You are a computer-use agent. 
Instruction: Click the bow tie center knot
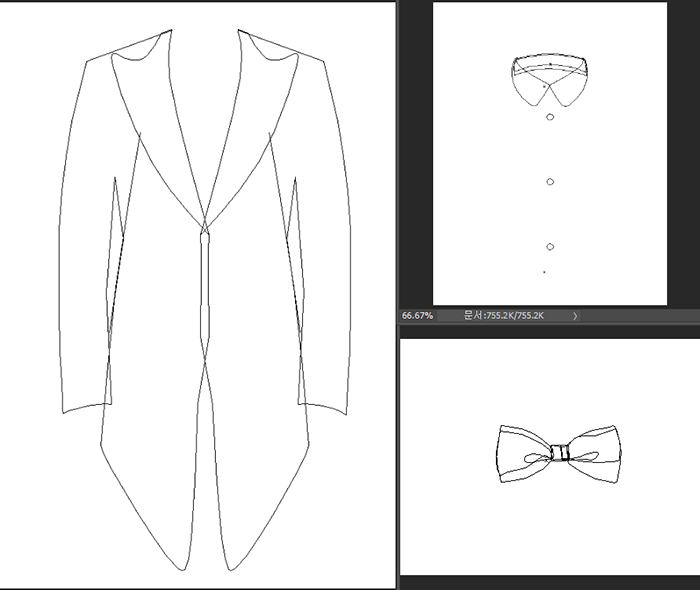(560, 453)
